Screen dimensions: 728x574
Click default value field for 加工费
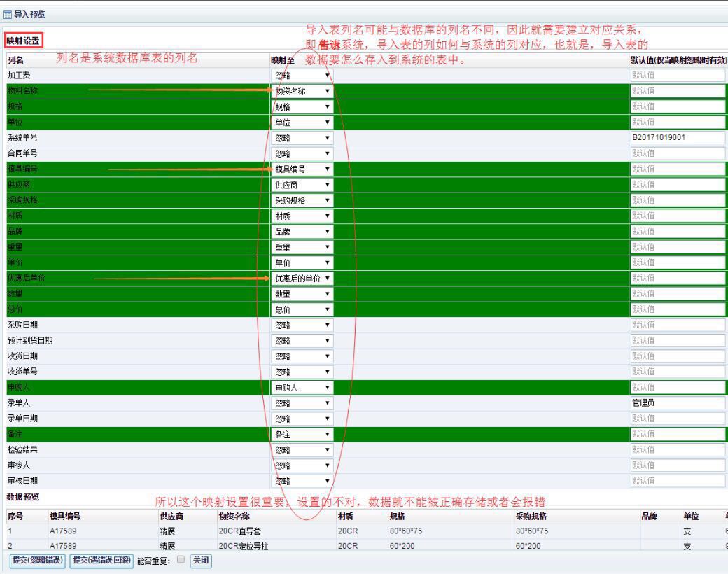[678, 75]
